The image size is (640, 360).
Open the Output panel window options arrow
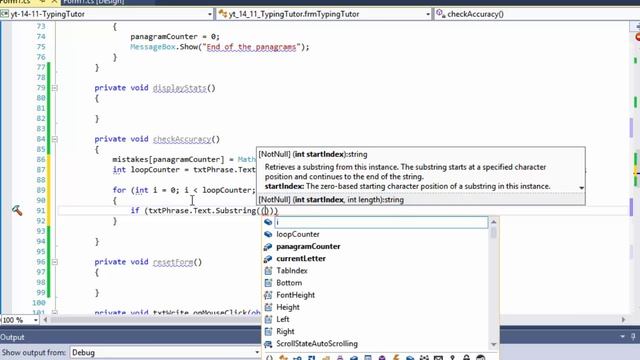point(622,337)
